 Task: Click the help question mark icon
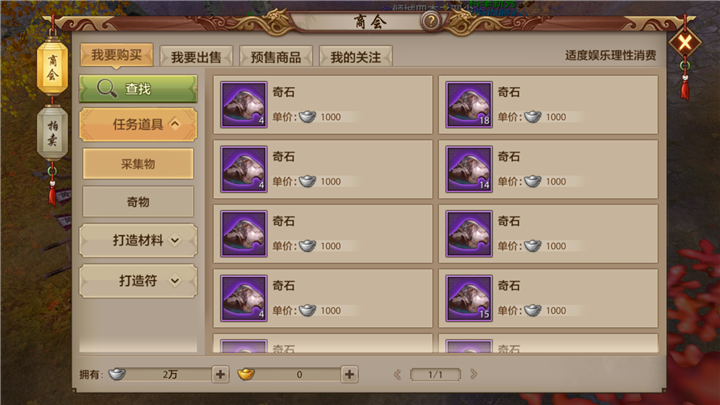coord(431,21)
